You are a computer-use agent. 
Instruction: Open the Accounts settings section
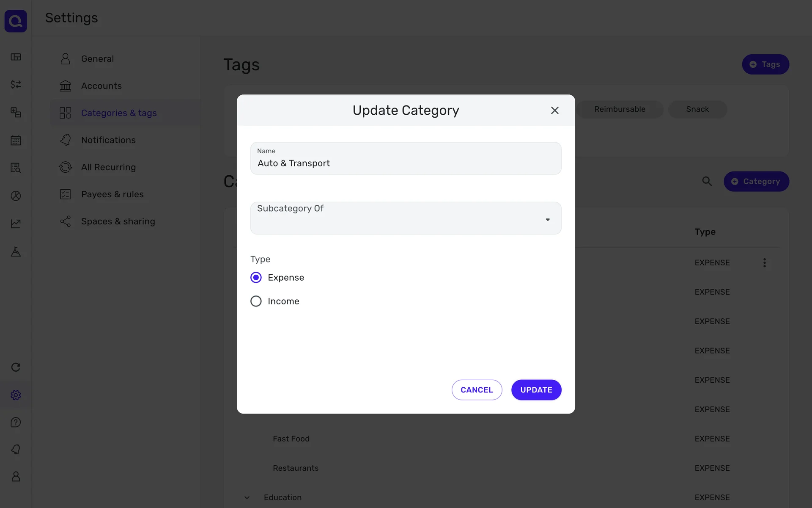click(101, 86)
